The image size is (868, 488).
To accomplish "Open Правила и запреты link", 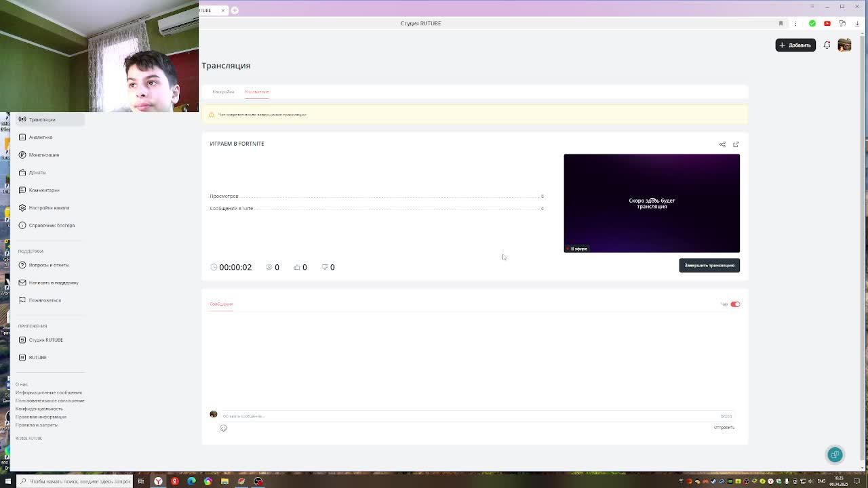I will [x=37, y=425].
